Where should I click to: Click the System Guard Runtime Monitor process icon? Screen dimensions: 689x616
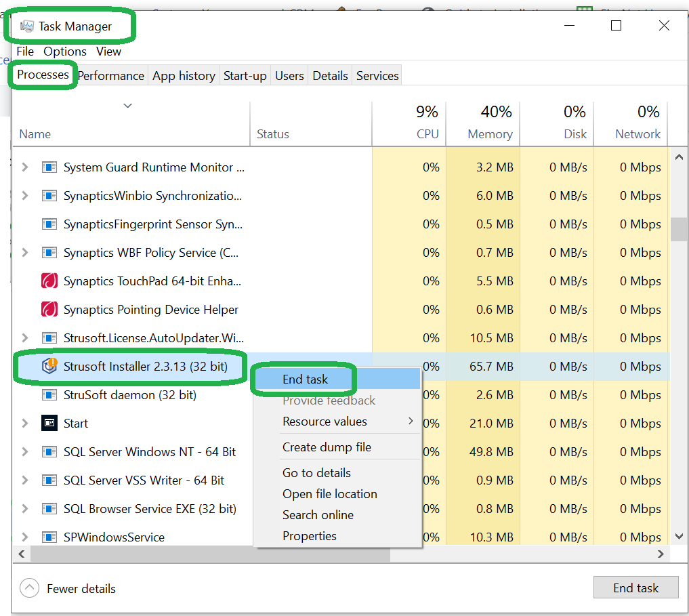pyautogui.click(x=49, y=167)
